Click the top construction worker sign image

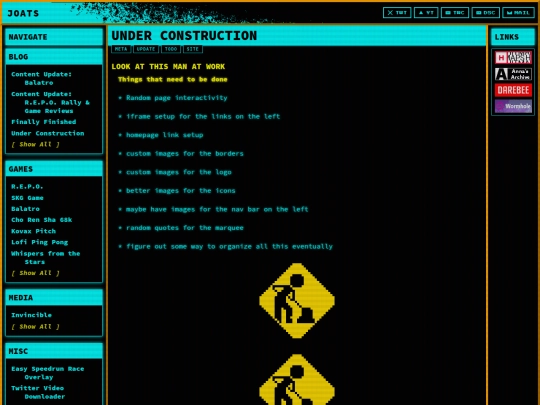click(x=297, y=301)
